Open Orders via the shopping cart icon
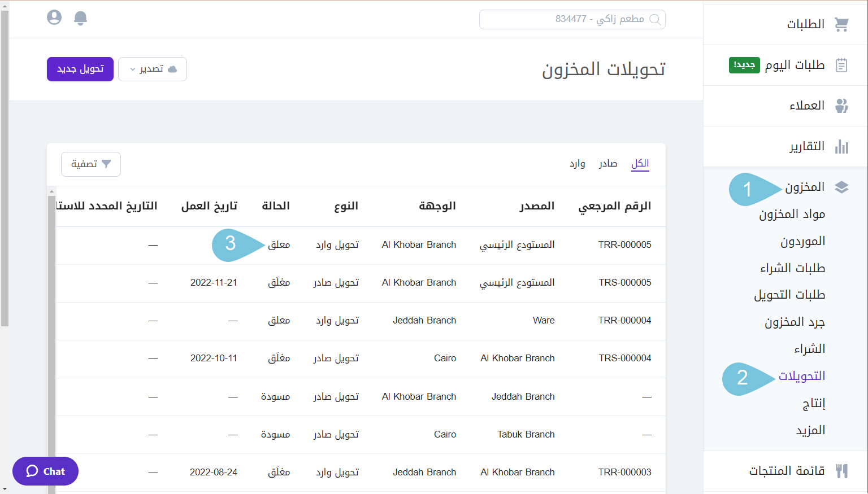The image size is (868, 494). click(x=843, y=24)
